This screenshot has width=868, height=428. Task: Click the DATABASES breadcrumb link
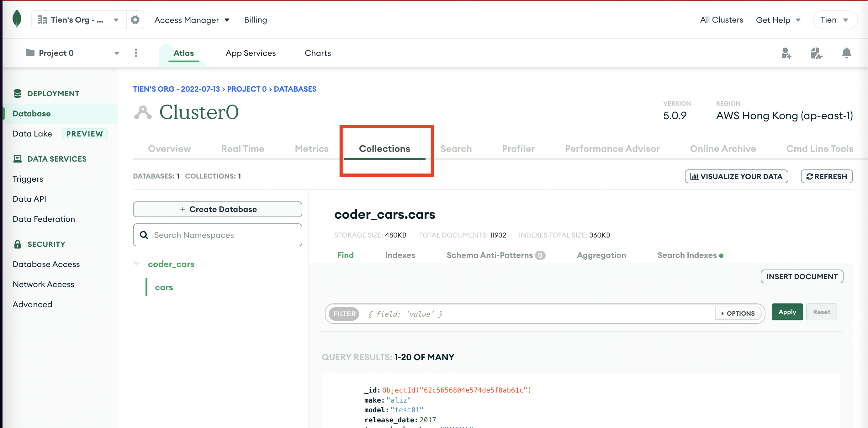pos(295,89)
